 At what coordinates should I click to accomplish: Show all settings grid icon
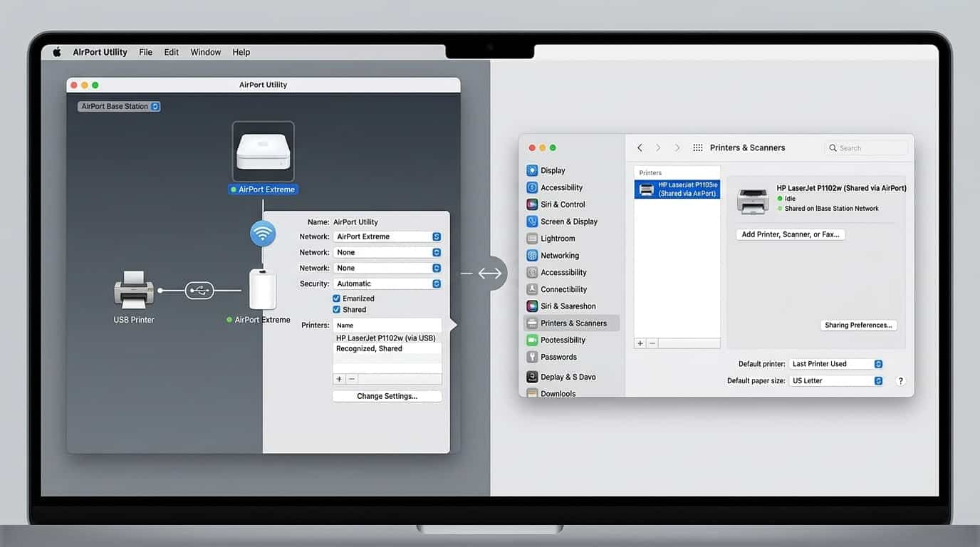coord(697,147)
